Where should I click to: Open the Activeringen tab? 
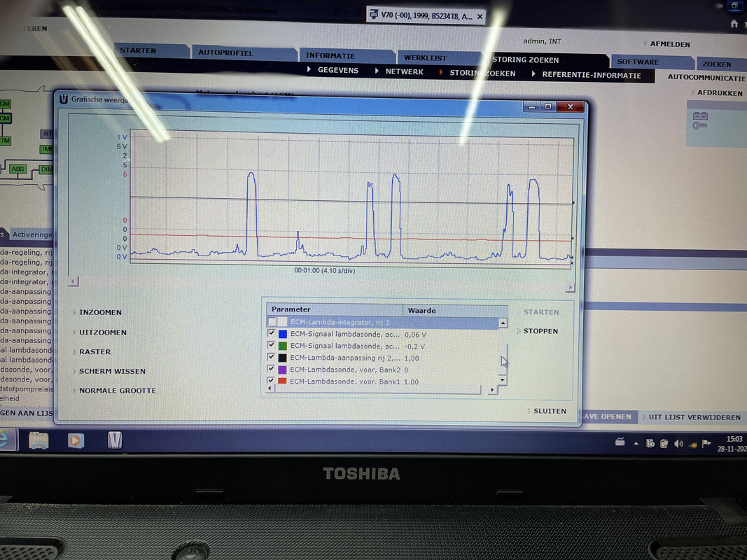click(x=32, y=234)
